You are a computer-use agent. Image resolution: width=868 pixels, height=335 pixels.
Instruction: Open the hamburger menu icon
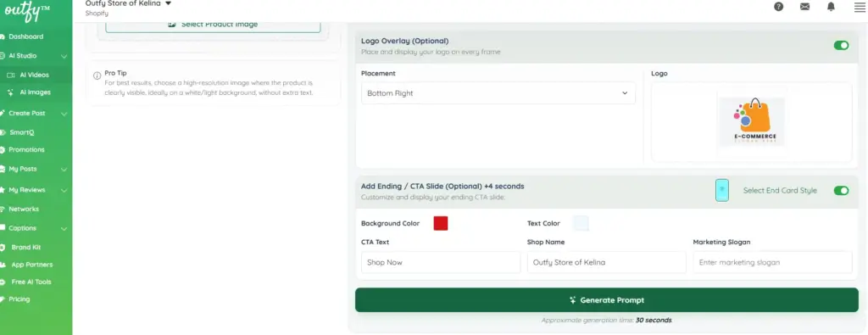pos(860,7)
